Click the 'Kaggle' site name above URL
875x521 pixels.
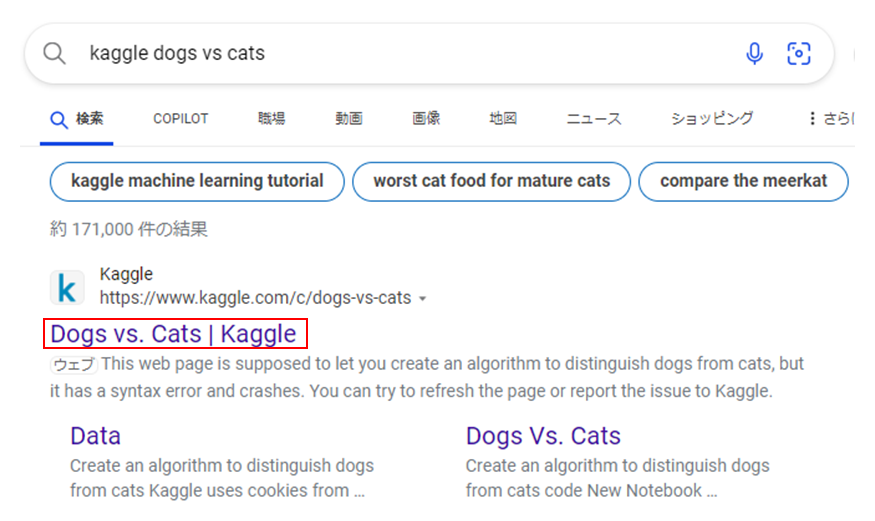126,274
